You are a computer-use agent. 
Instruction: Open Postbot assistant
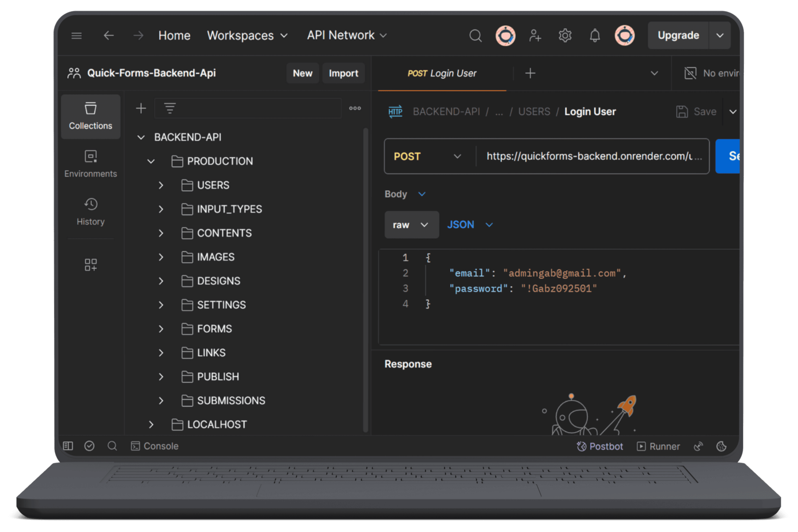[600, 447]
